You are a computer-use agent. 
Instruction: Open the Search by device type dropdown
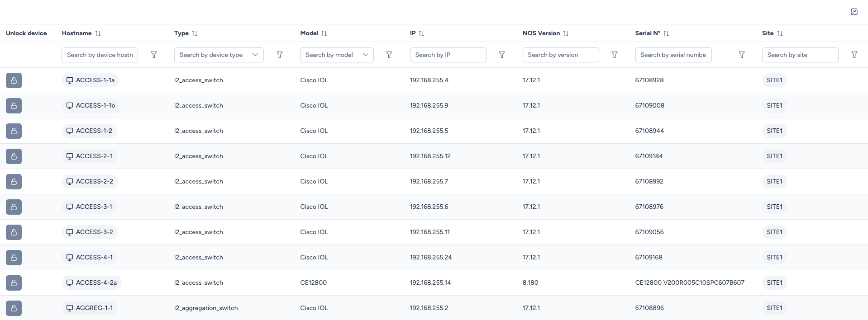coord(219,55)
